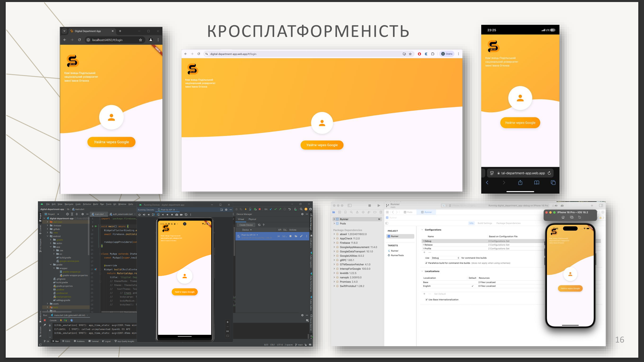Expand the .firebase folder in the project tree

48,225
